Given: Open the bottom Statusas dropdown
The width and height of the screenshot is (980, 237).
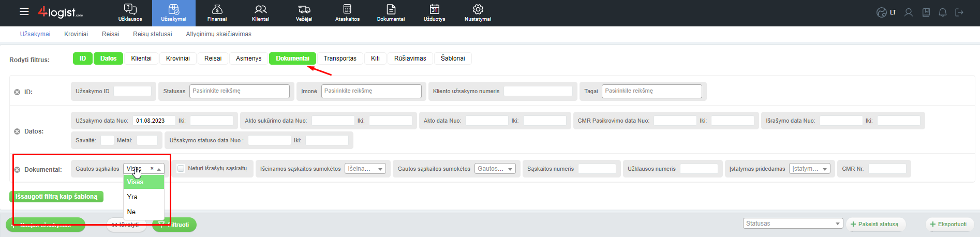Looking at the screenshot, I should 793,224.
